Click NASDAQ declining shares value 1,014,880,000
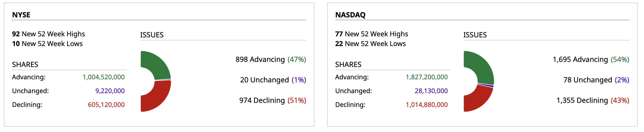 (x=427, y=105)
